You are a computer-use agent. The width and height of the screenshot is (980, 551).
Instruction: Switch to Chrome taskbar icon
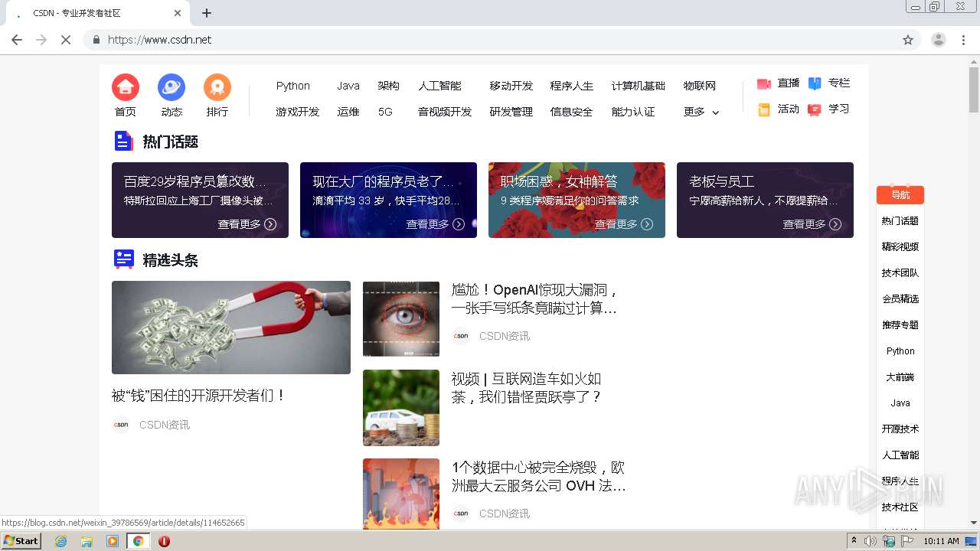point(138,541)
